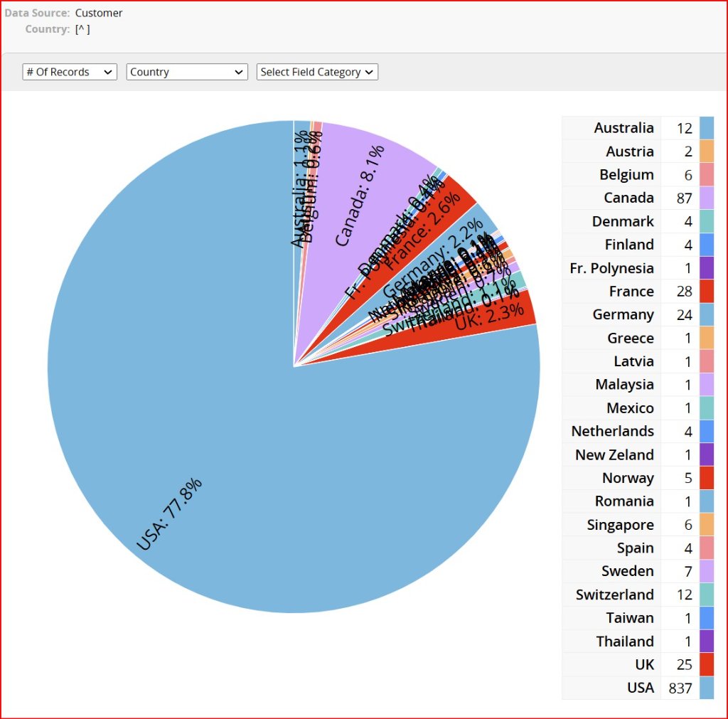The image size is (728, 719).
Task: Select the Germany legend label
Action: [623, 314]
